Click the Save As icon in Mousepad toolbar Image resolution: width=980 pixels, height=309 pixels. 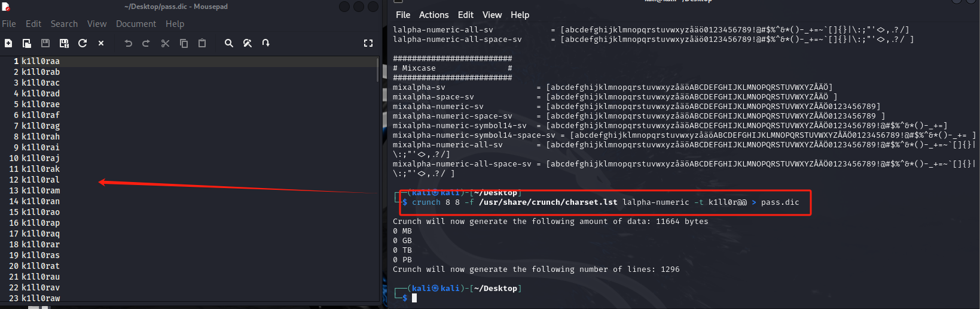tap(64, 43)
